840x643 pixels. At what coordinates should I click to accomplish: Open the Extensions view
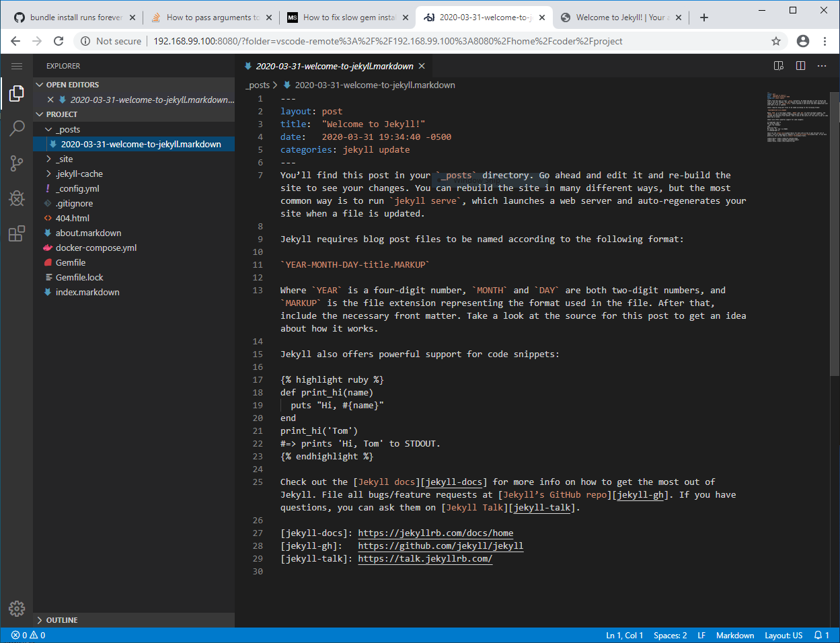click(17, 233)
